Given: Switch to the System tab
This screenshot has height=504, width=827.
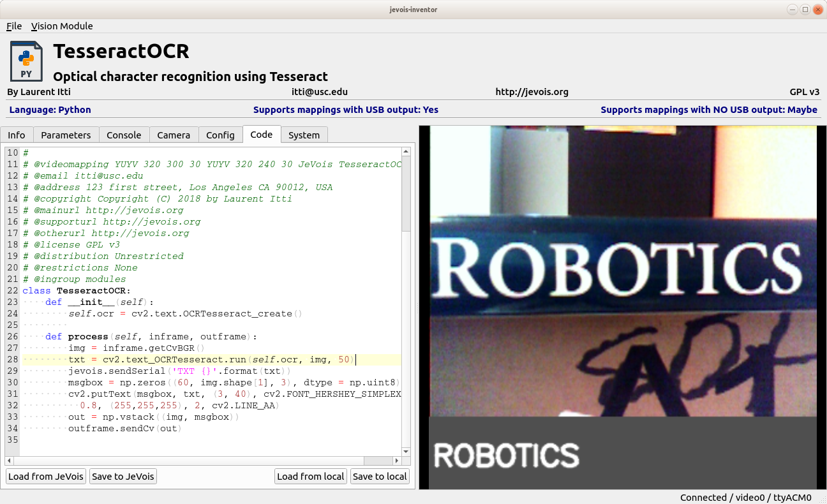Looking at the screenshot, I should tap(304, 135).
